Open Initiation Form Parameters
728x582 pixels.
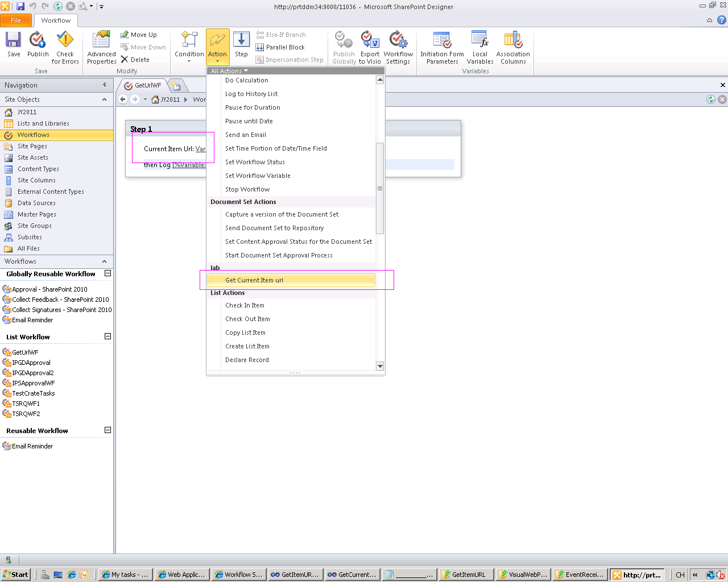[x=442, y=47]
